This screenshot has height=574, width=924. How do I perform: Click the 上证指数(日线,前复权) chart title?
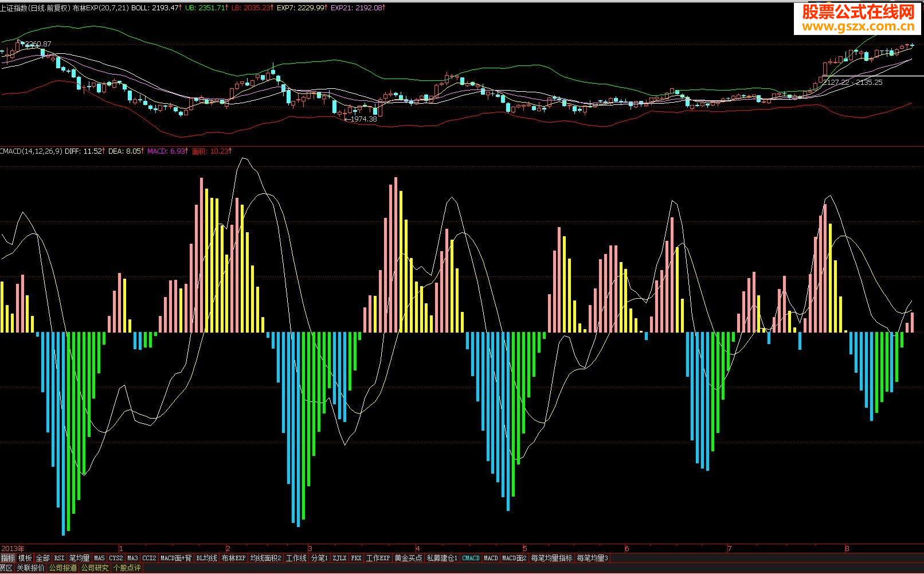(x=35, y=8)
